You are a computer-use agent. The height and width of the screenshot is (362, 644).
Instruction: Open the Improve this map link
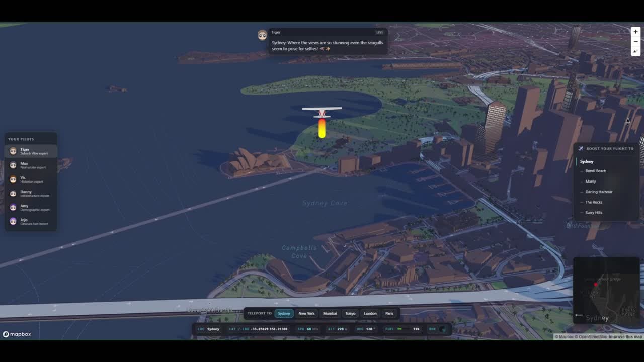click(x=625, y=337)
